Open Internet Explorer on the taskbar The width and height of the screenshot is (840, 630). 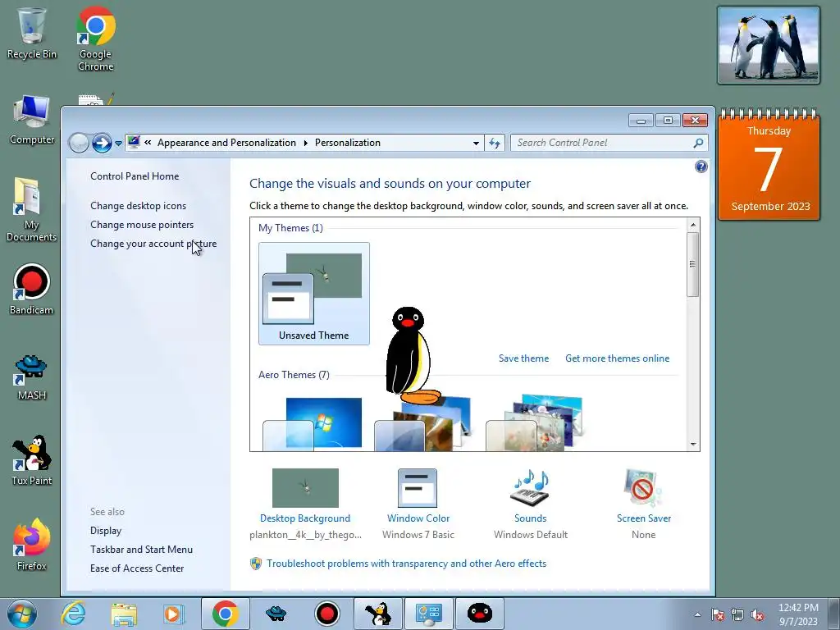73,614
